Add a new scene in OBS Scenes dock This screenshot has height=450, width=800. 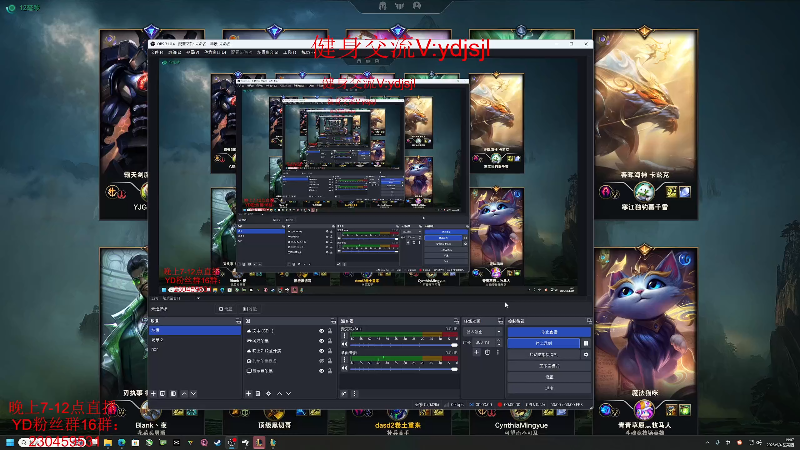point(154,394)
